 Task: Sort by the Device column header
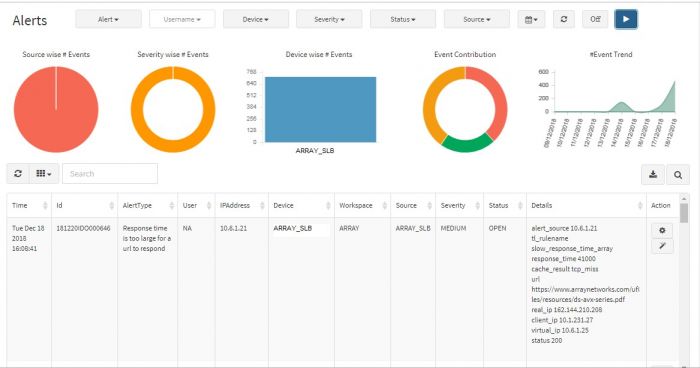pos(301,205)
